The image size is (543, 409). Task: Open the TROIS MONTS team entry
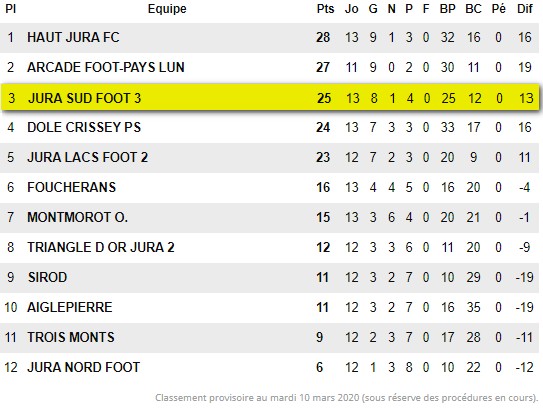coord(71,337)
